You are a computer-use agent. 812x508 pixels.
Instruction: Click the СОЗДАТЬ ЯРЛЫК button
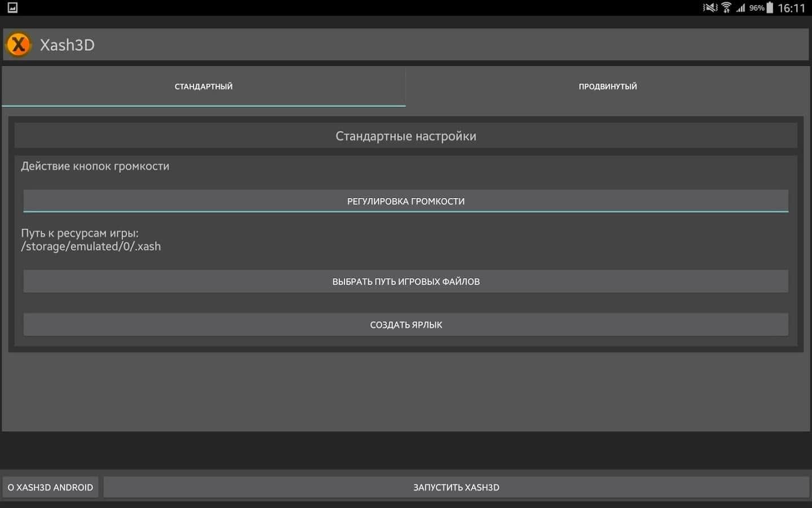coord(405,325)
